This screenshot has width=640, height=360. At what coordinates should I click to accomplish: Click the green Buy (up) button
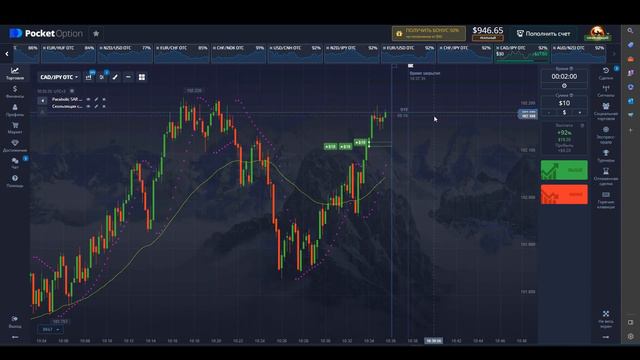coord(564,170)
